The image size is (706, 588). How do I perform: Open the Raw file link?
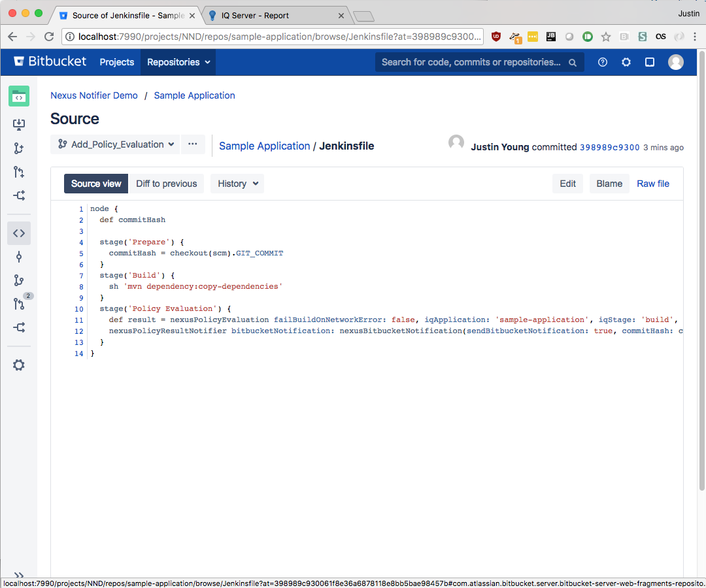(652, 184)
